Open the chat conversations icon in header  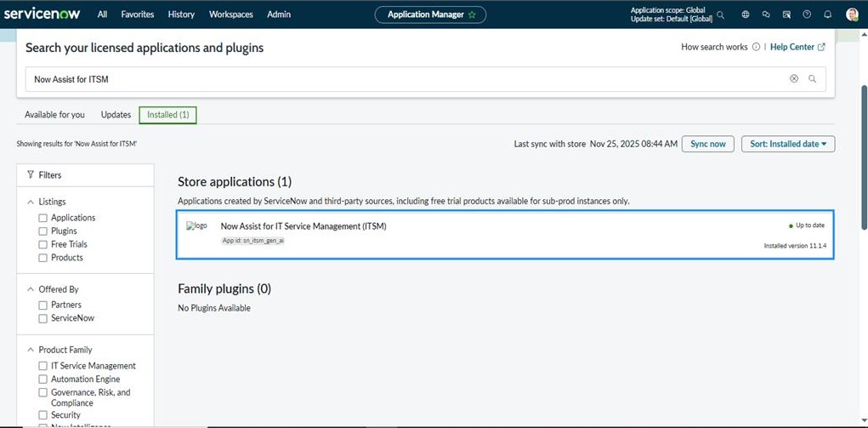[x=766, y=14]
